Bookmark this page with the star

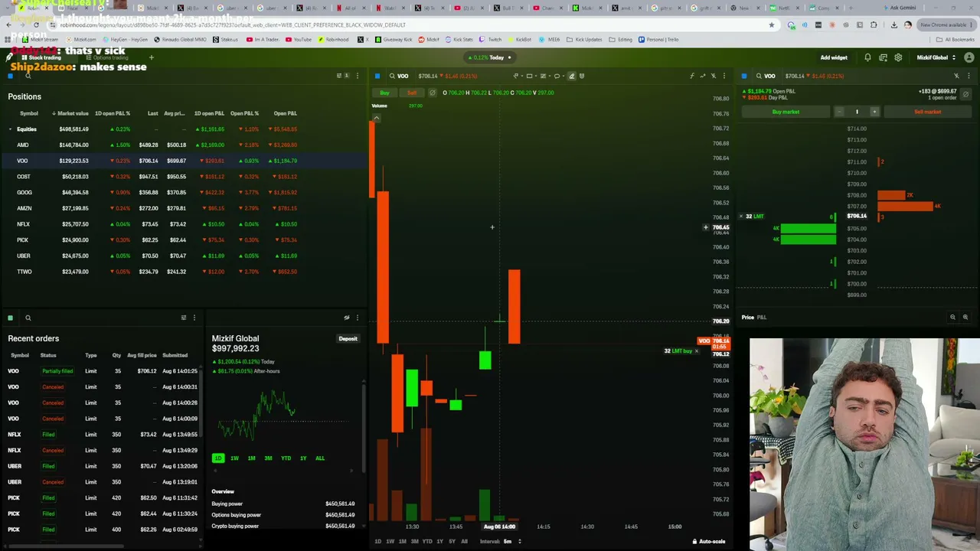[771, 24]
